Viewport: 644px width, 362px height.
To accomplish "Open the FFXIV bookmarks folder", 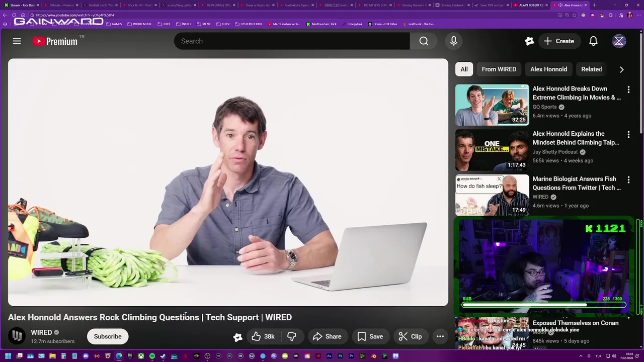I will (x=223, y=24).
